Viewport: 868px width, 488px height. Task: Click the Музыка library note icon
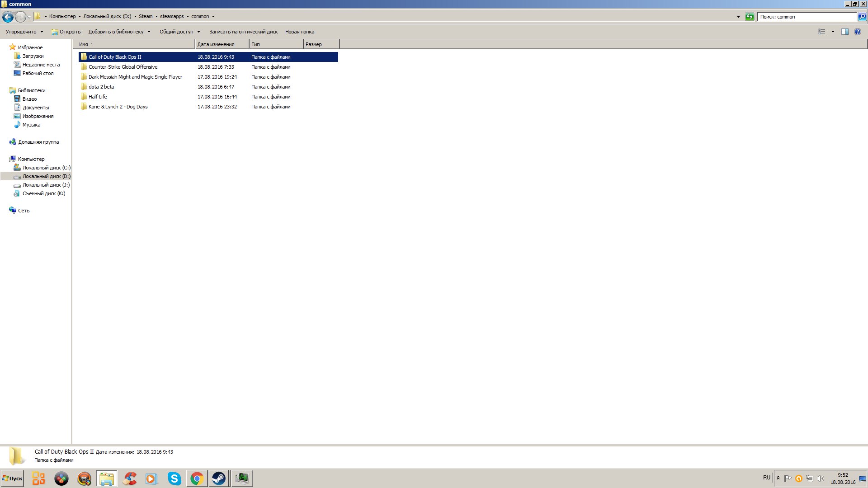17,124
